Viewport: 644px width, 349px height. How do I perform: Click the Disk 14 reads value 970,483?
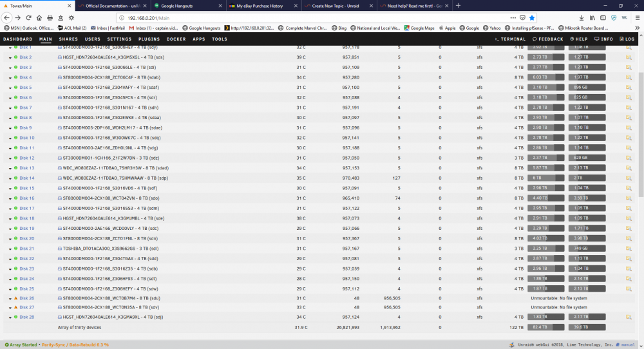tap(351, 178)
